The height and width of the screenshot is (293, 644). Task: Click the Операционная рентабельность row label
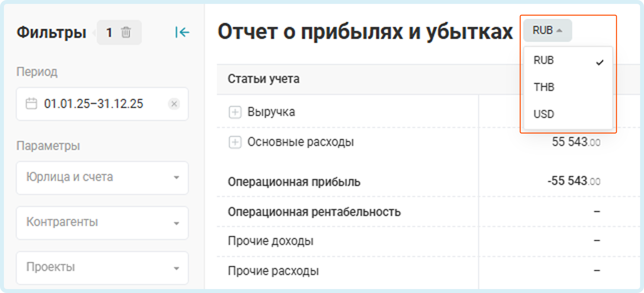(x=314, y=212)
